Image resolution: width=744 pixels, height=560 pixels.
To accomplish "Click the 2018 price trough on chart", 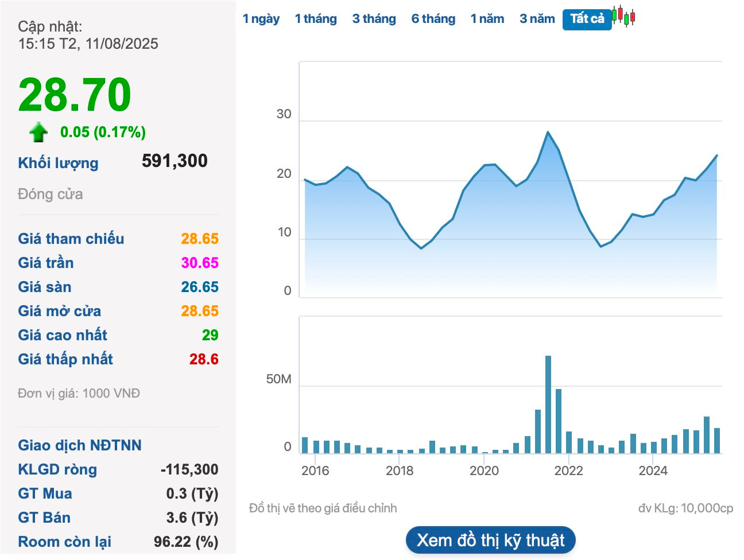I will (421, 248).
